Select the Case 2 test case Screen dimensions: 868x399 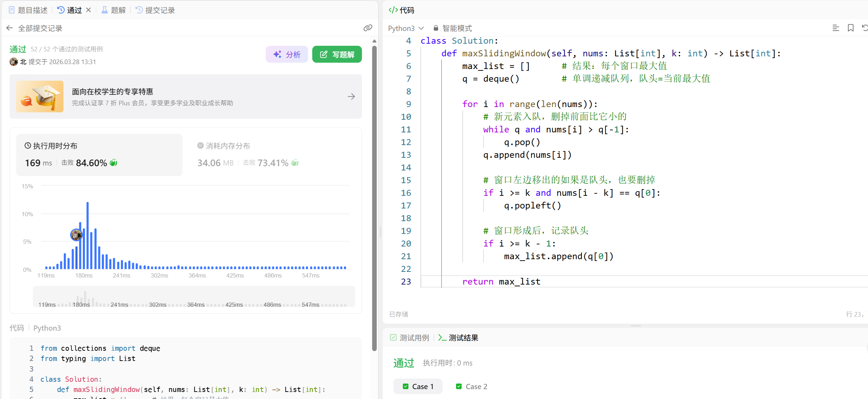click(472, 386)
